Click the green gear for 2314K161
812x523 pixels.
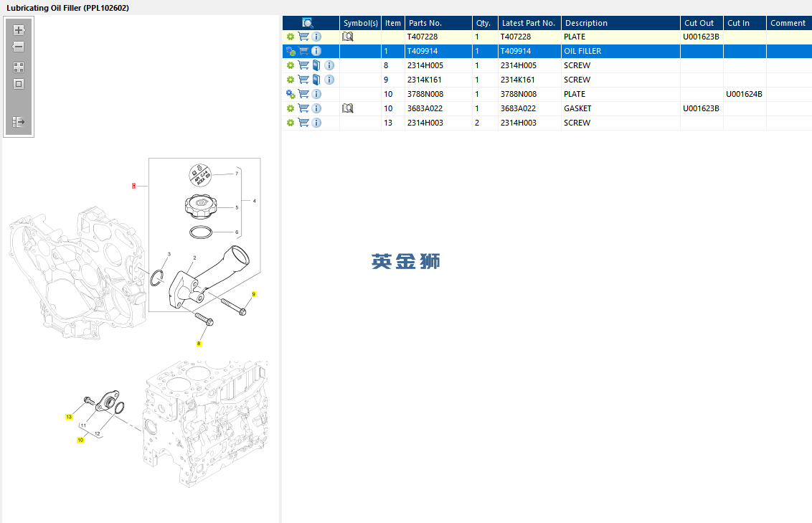(x=291, y=80)
